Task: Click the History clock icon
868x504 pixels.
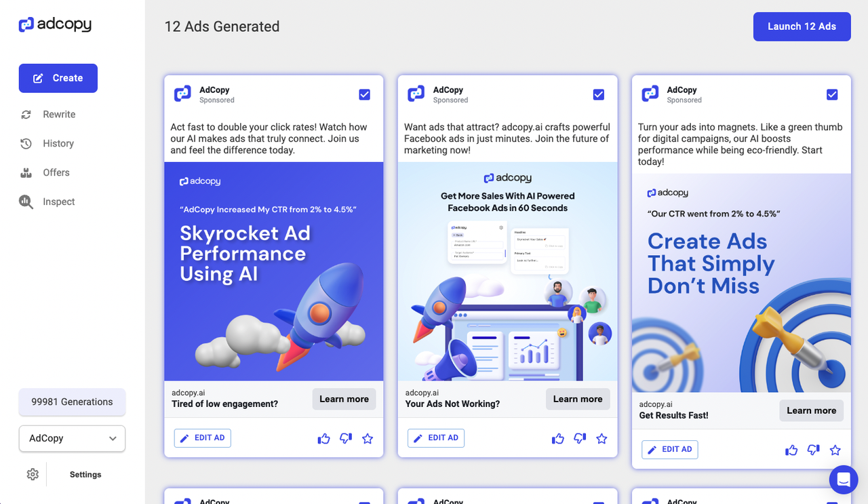Action: coord(26,144)
